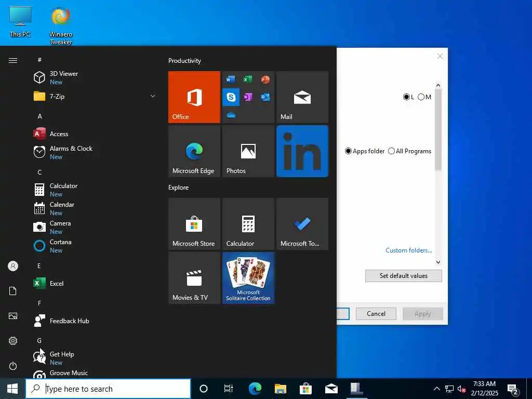Show hidden tray icons chevron
The image size is (532, 399).
(436, 389)
